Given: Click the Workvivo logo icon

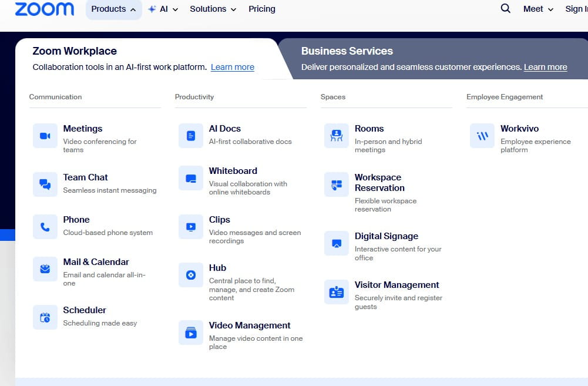Looking at the screenshot, I should (482, 136).
